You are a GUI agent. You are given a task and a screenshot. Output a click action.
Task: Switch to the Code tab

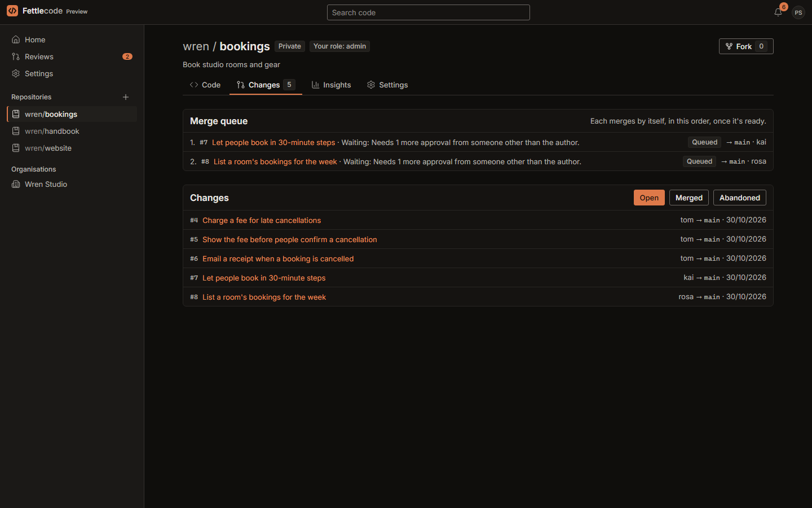(205, 85)
